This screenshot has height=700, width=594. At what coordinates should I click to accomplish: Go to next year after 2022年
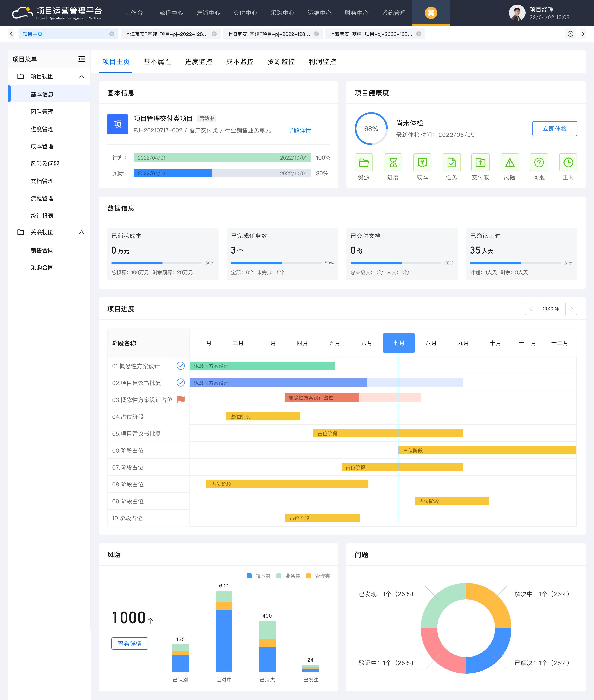coord(571,309)
